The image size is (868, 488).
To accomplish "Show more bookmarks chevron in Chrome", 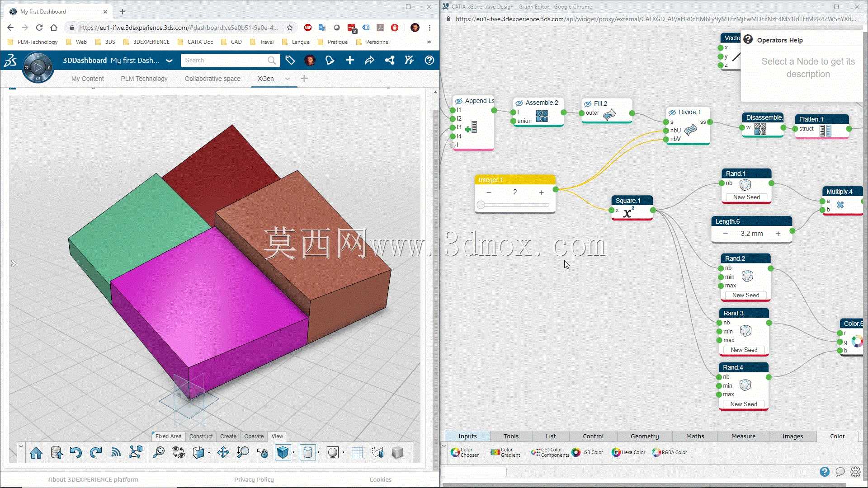I will point(429,42).
